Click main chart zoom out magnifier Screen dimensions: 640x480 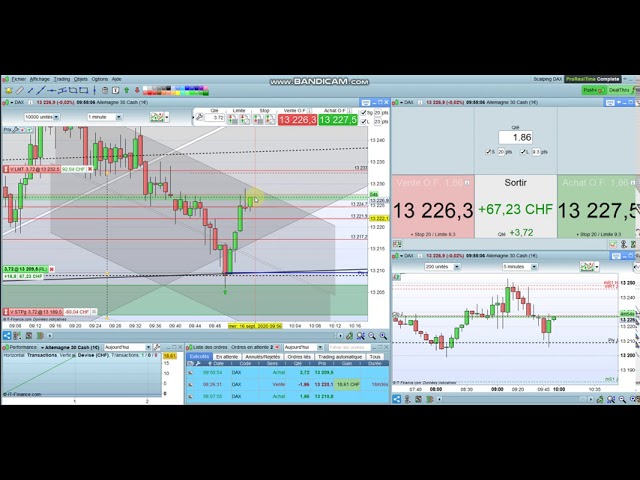[372, 336]
